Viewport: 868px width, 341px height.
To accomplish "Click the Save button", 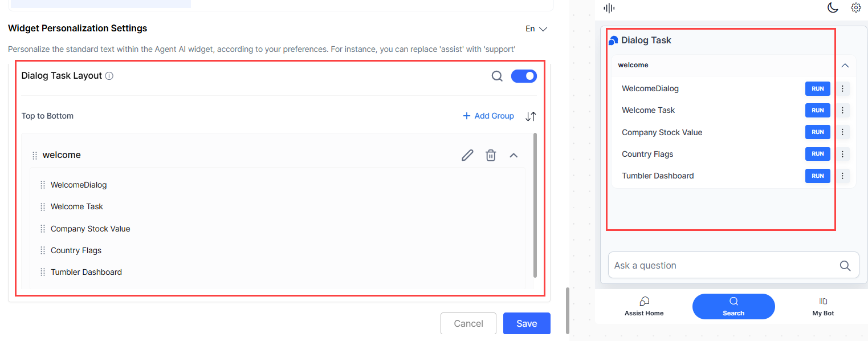I will coord(527,323).
